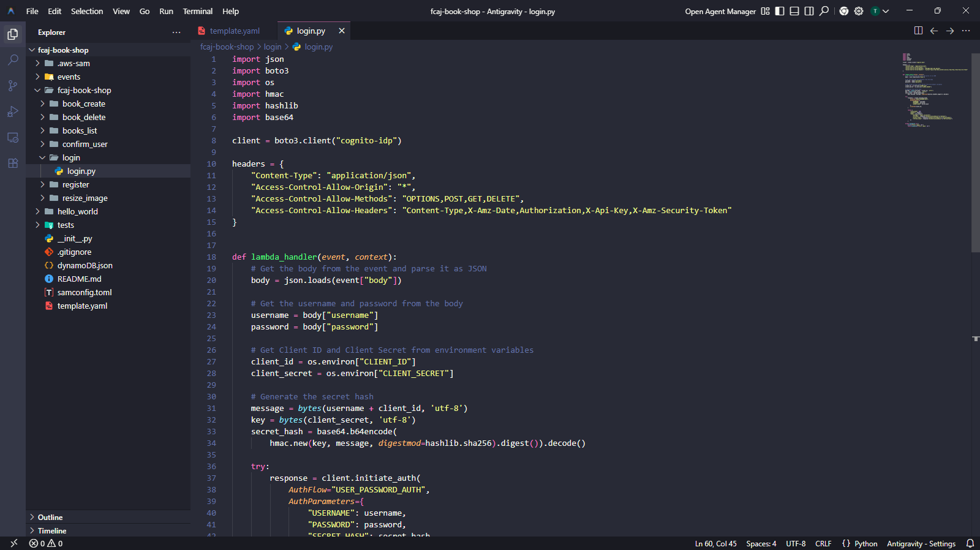980x550 pixels.
Task: Open editor more actions menu
Action: tap(966, 31)
